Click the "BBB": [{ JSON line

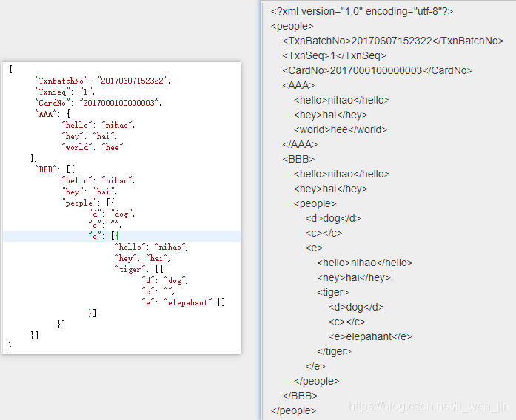click(55, 169)
